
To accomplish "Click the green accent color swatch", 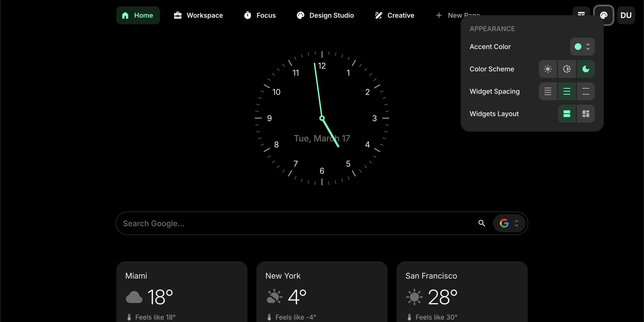I will click(578, 47).
